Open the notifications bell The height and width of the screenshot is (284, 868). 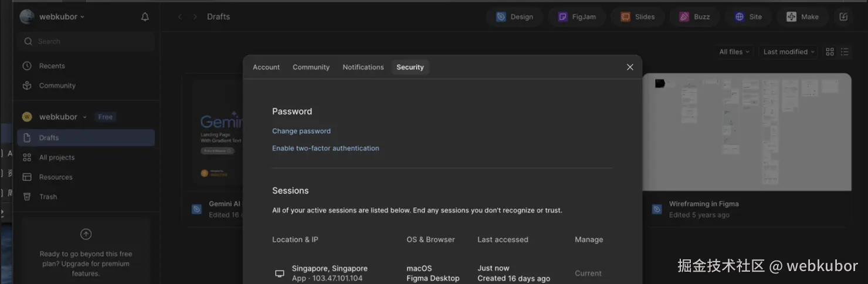click(x=145, y=17)
